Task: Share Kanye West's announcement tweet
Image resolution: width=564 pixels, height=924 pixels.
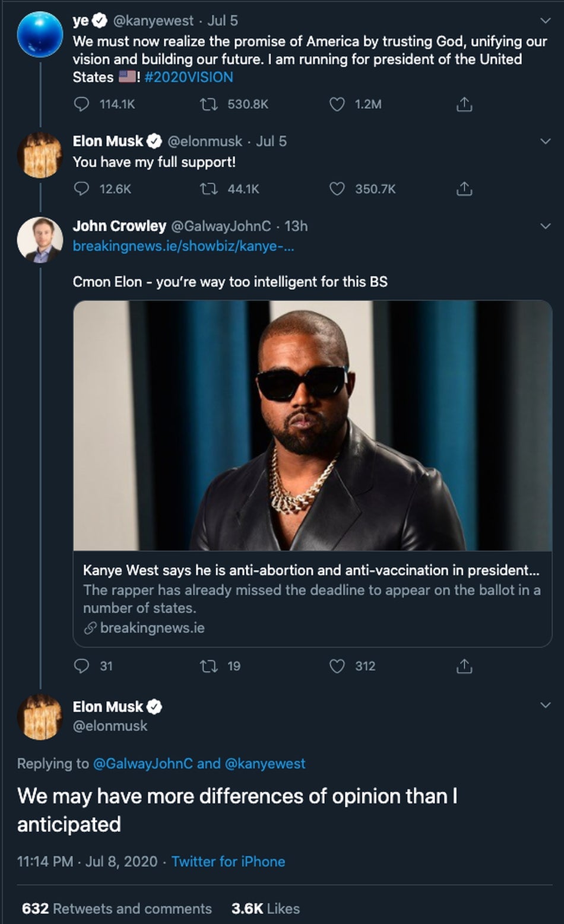Action: 466,104
